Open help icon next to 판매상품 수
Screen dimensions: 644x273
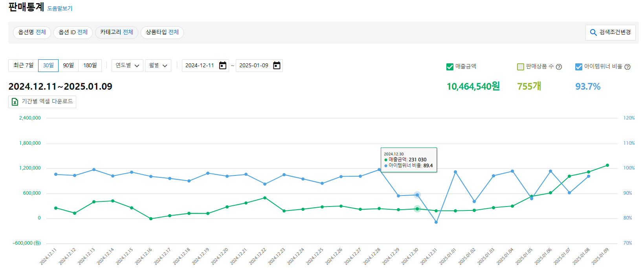pos(559,67)
